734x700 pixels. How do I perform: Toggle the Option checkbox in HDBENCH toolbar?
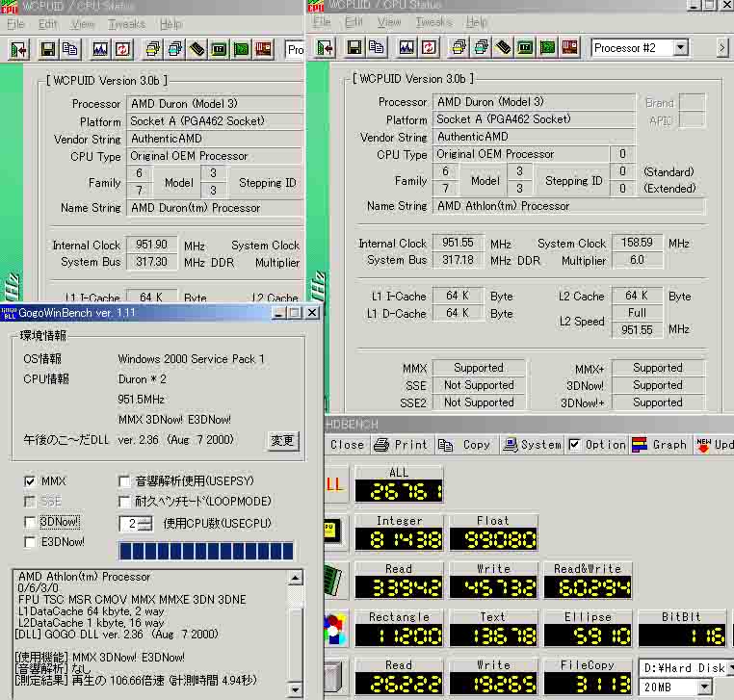[x=575, y=445]
